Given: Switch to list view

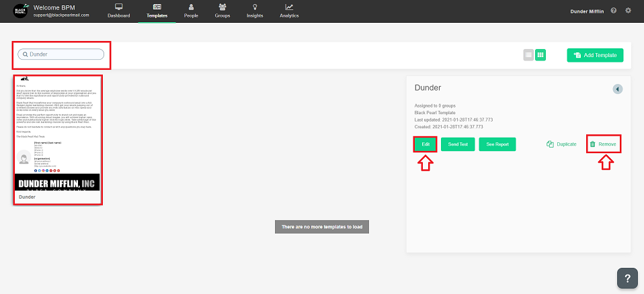Looking at the screenshot, I should [528, 54].
